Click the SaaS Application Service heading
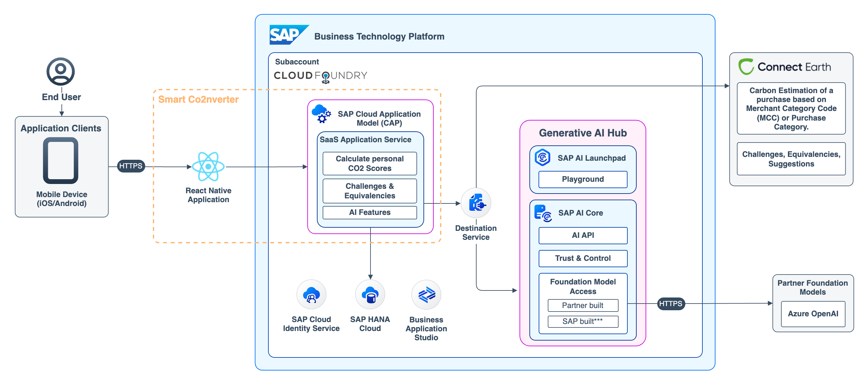 365,139
